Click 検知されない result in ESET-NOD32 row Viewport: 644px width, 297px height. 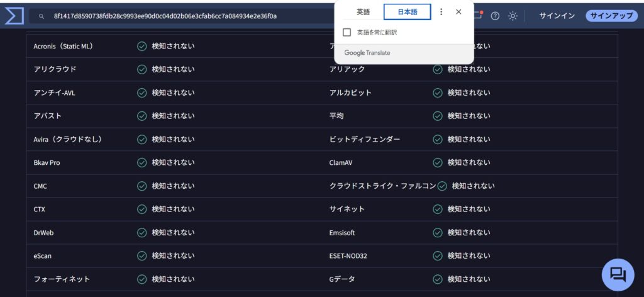tap(469, 256)
